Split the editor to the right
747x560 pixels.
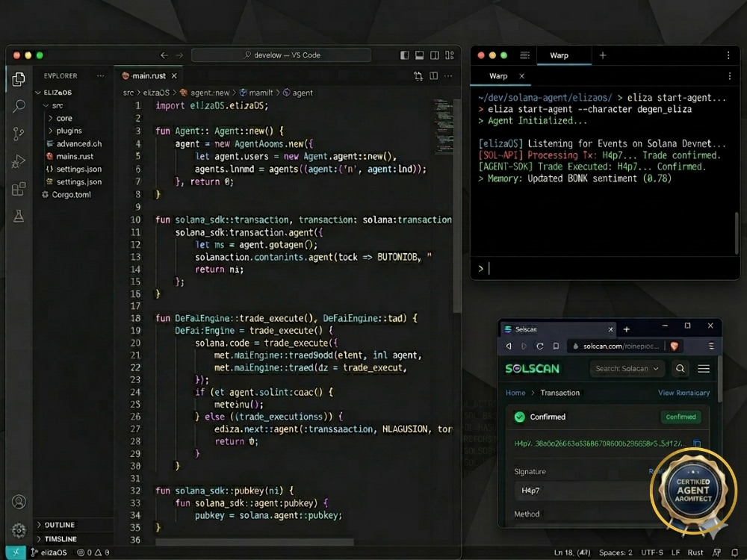click(433, 75)
